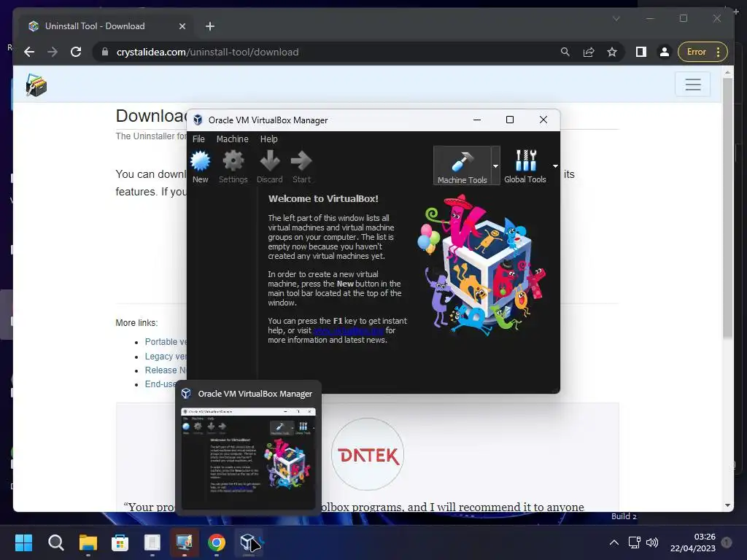Reload the Chrome page

[76, 52]
